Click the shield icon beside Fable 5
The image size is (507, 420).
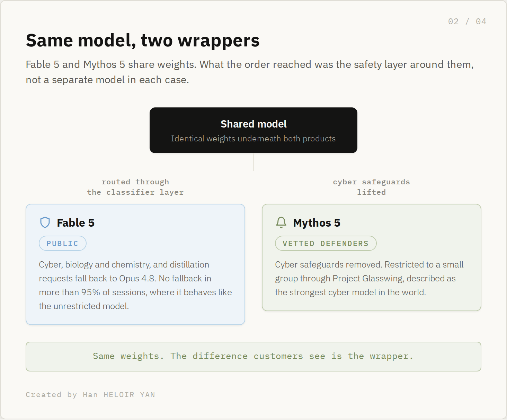click(45, 222)
